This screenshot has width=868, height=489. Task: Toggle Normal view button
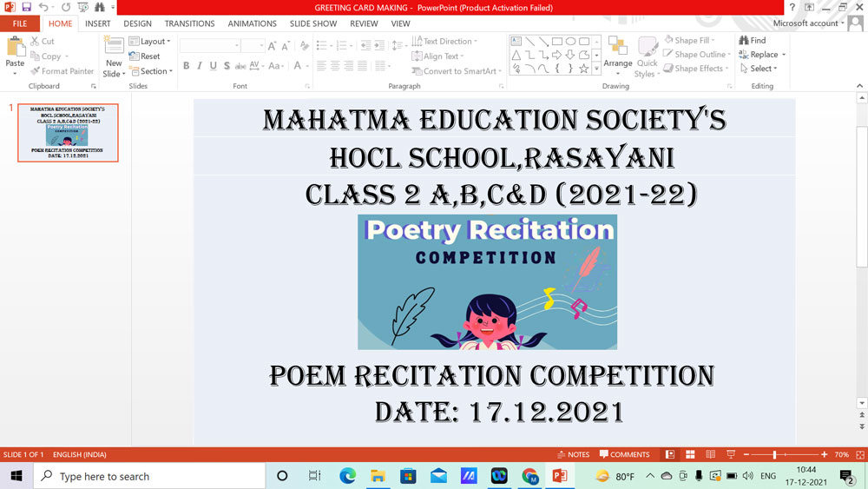[670, 454]
